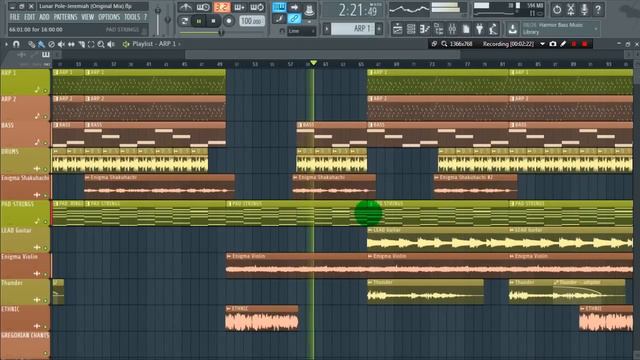Mute the LEAD Guitar track
Screen dimensions: 640x360
pyautogui.click(x=45, y=248)
